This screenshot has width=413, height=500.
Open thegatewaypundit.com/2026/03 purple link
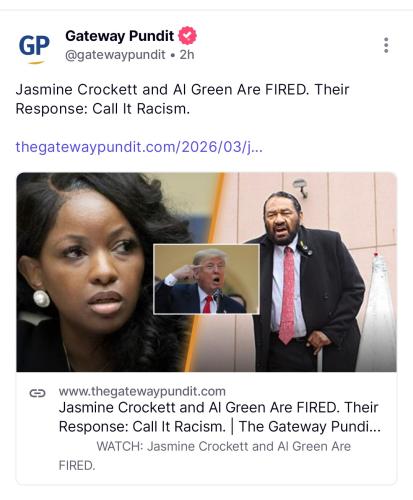(139, 147)
